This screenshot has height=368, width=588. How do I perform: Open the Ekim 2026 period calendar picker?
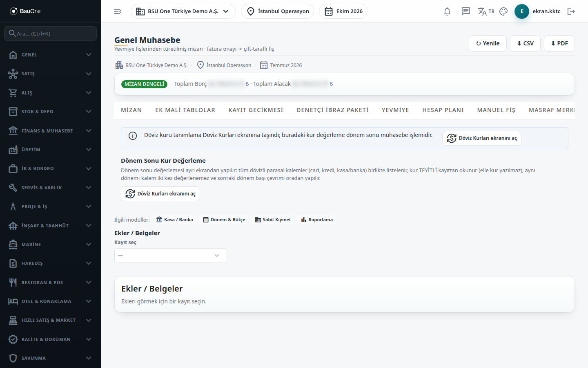343,11
